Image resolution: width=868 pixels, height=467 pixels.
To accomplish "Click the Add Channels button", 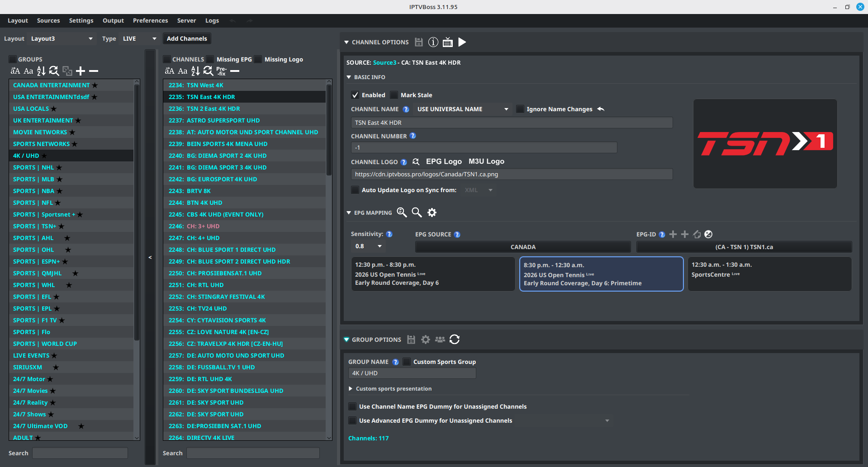I will tap(187, 38).
